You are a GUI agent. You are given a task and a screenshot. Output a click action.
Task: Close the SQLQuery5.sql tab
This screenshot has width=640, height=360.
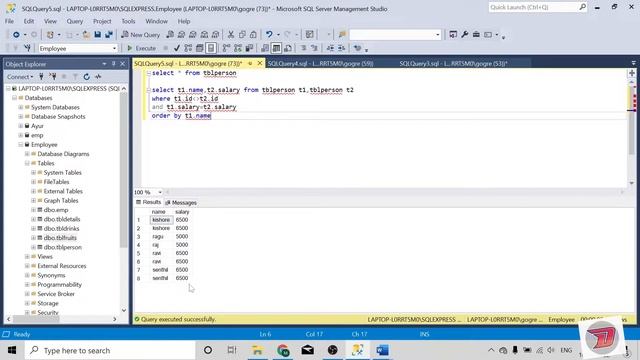(260, 63)
